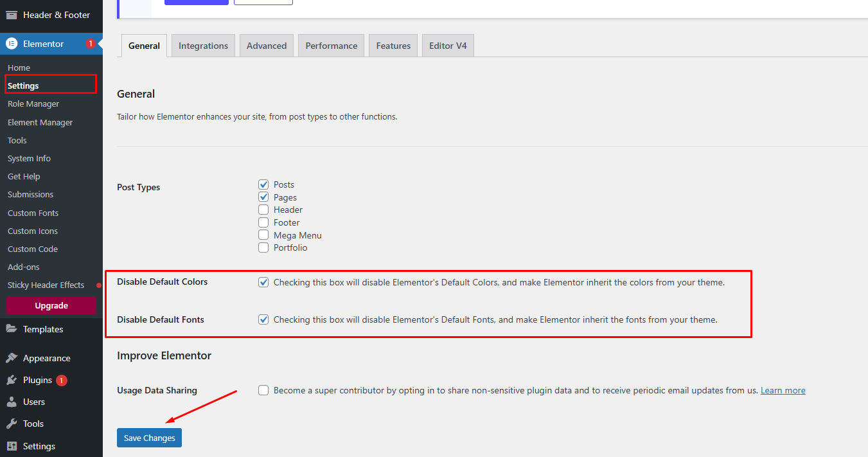Screen dimensions: 868x457
Task: Open Sticky Header Effects submenu item
Action: (46, 285)
